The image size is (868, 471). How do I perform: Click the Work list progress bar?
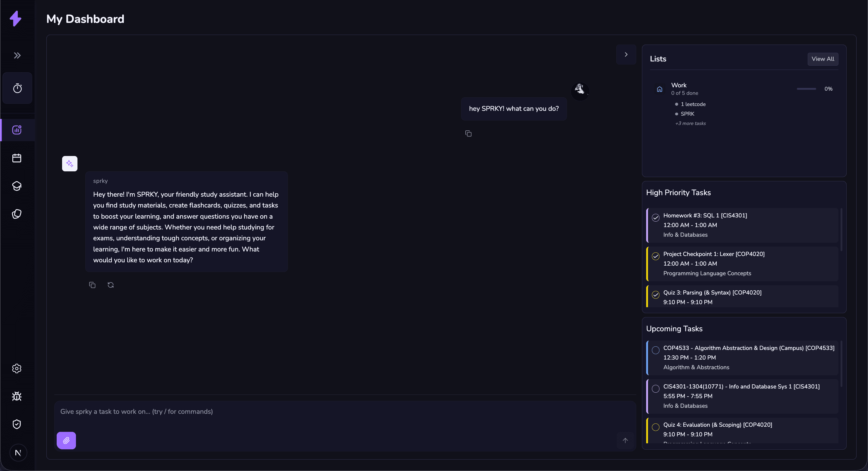pyautogui.click(x=806, y=89)
